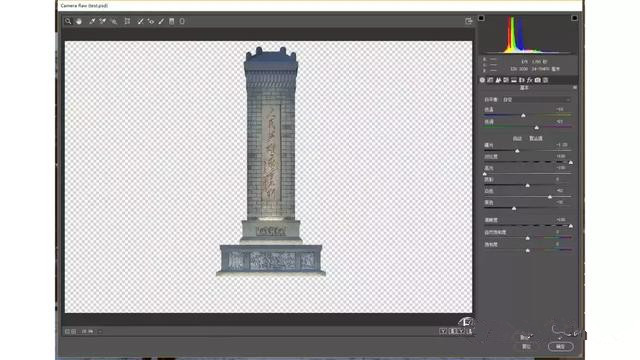640x360 pixels.
Task: Click the Shadows value field
Action: pyautogui.click(x=558, y=179)
